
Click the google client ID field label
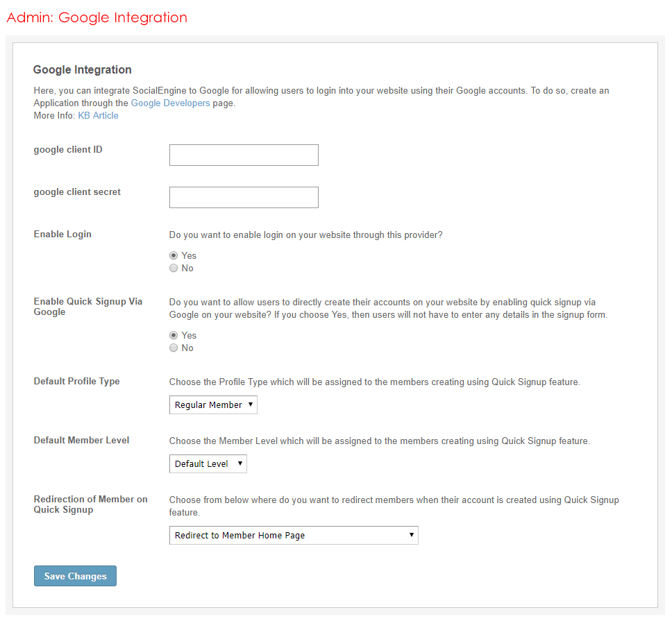coord(68,150)
